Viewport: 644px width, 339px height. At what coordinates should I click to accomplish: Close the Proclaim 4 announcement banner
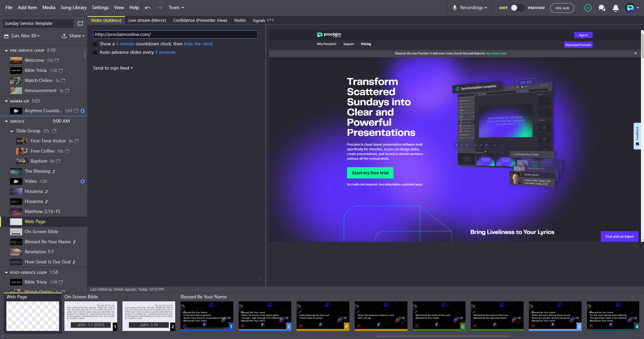click(635, 53)
